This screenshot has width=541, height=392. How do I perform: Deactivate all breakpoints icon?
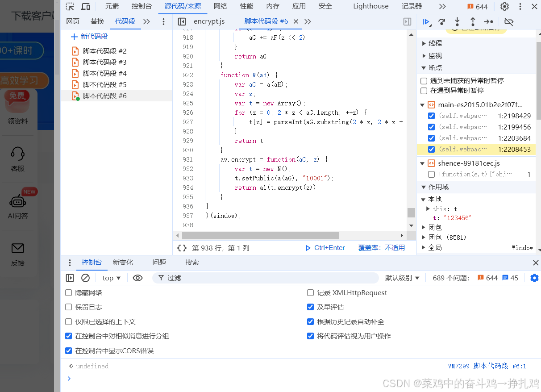(x=509, y=21)
